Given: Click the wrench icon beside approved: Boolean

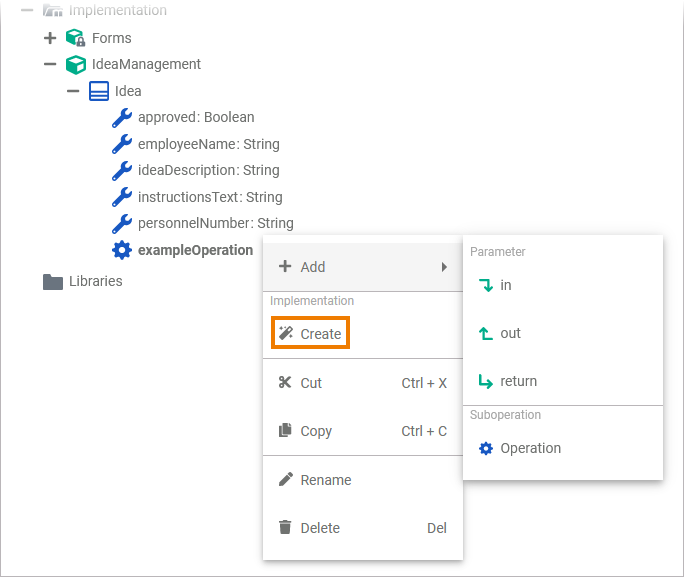Looking at the screenshot, I should click(x=122, y=117).
